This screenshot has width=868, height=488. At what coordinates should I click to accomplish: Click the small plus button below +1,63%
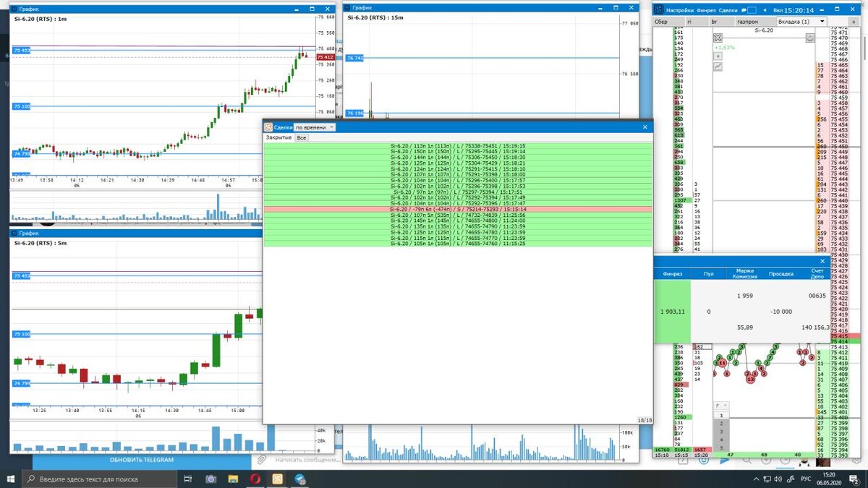click(718, 56)
